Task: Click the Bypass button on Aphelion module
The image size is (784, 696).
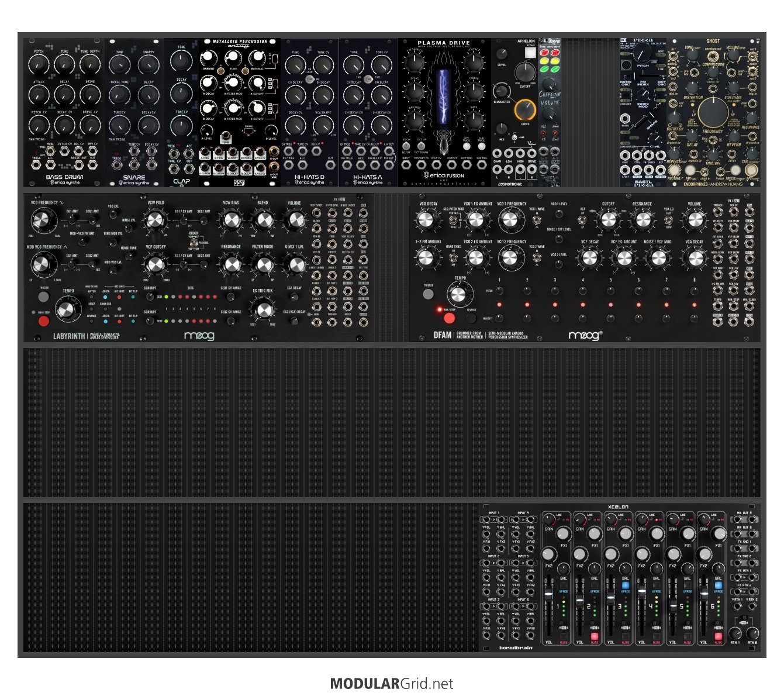Action: (x=530, y=53)
